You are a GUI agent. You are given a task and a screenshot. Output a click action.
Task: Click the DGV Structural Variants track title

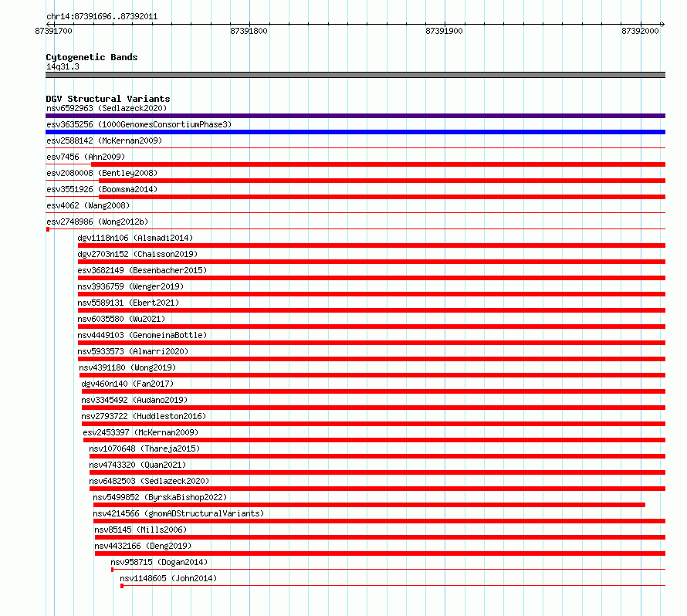(x=108, y=99)
